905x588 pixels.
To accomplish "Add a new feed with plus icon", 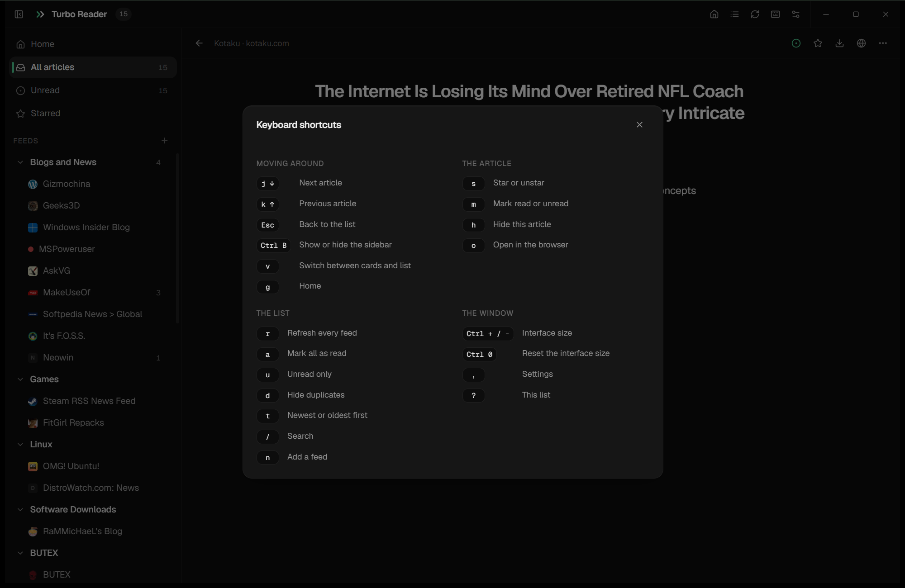I will click(x=164, y=141).
